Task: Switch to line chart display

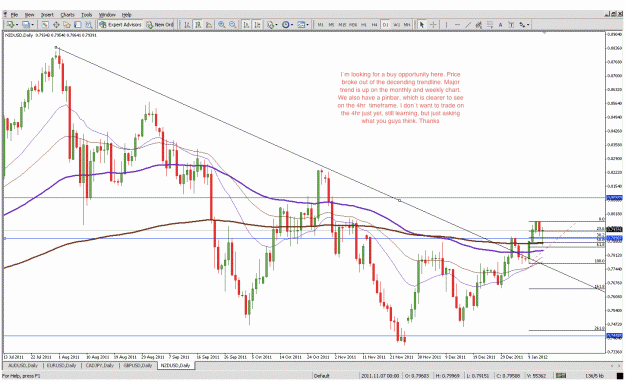Action: pos(208,25)
